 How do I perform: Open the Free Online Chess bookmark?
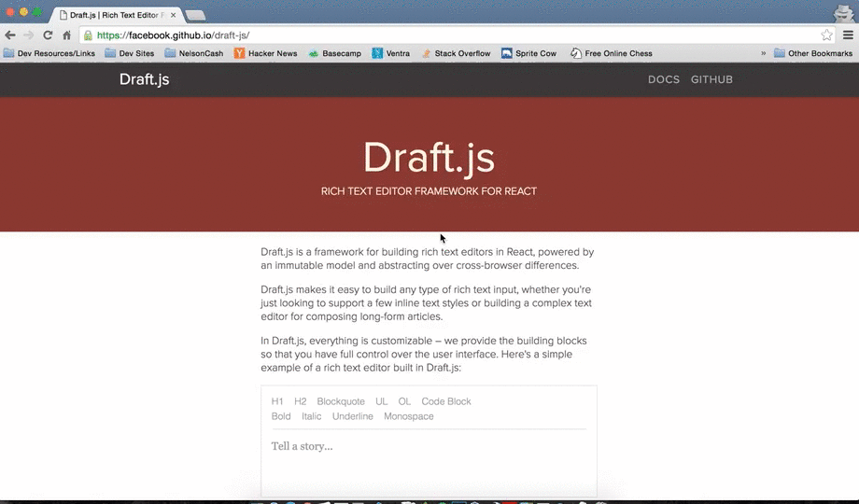tap(612, 53)
